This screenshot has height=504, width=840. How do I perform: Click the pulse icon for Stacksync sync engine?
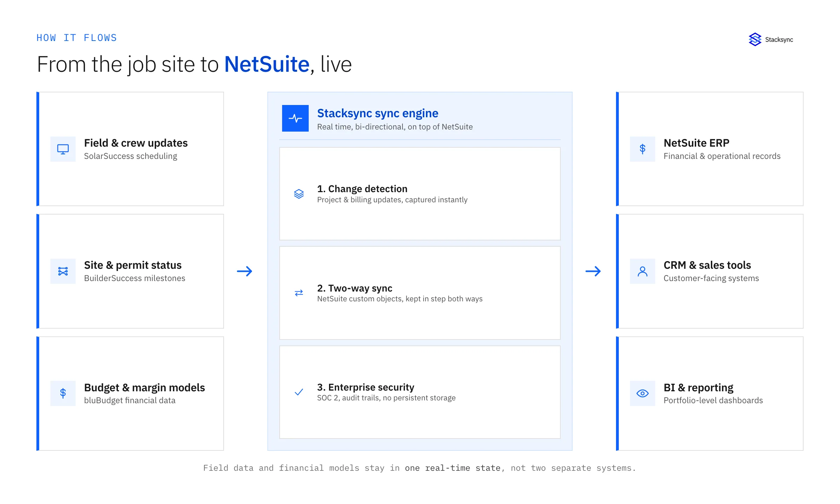295,118
